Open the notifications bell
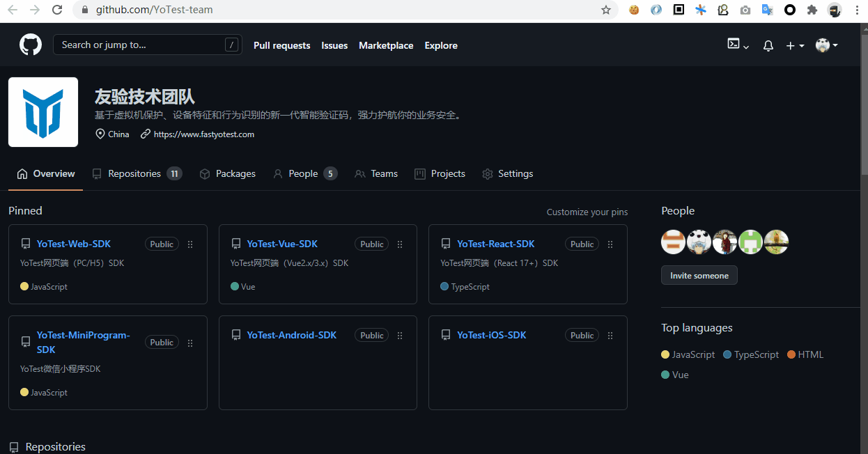 click(768, 46)
